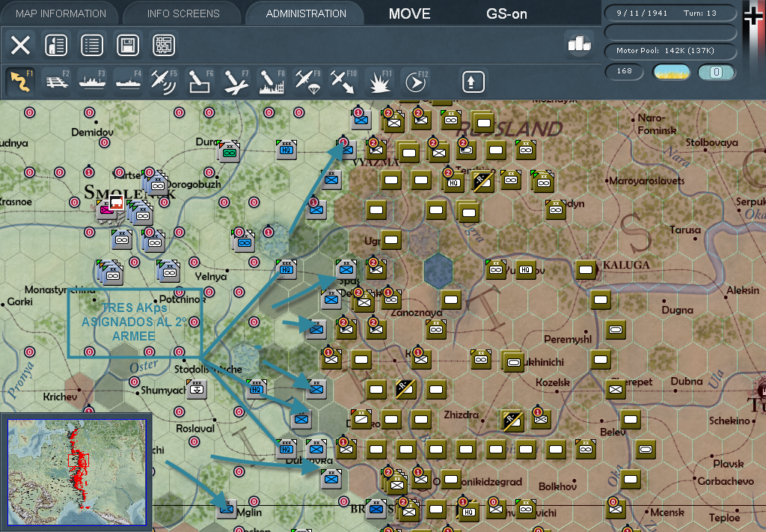Select the F9 air transport mode
The width and height of the screenshot is (766, 532).
tap(307, 81)
